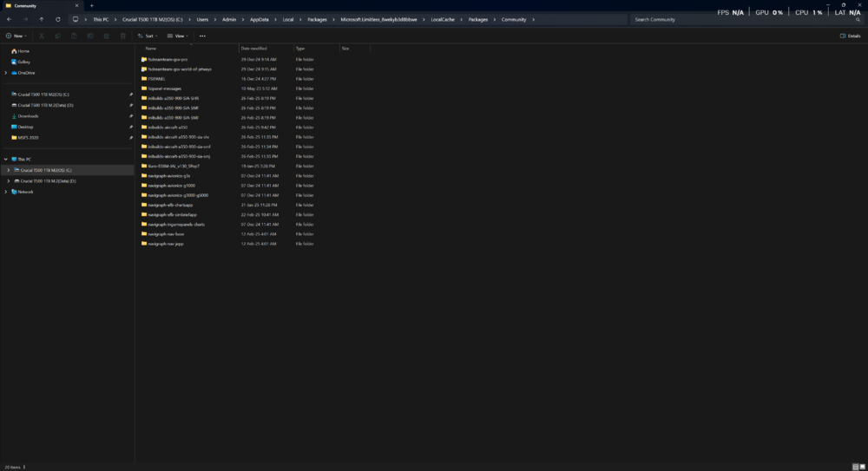Sort by the Date modified column header
This screenshot has height=471, width=868.
click(x=254, y=49)
